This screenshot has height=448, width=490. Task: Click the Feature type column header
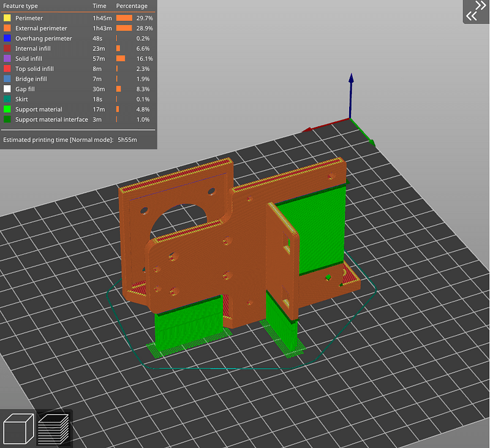point(20,6)
